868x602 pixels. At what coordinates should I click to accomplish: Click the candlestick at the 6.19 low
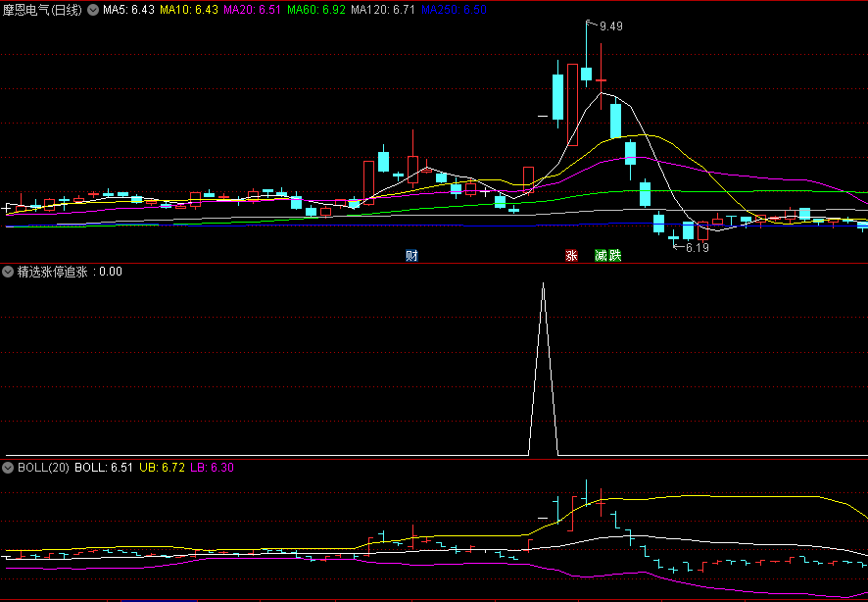(673, 238)
